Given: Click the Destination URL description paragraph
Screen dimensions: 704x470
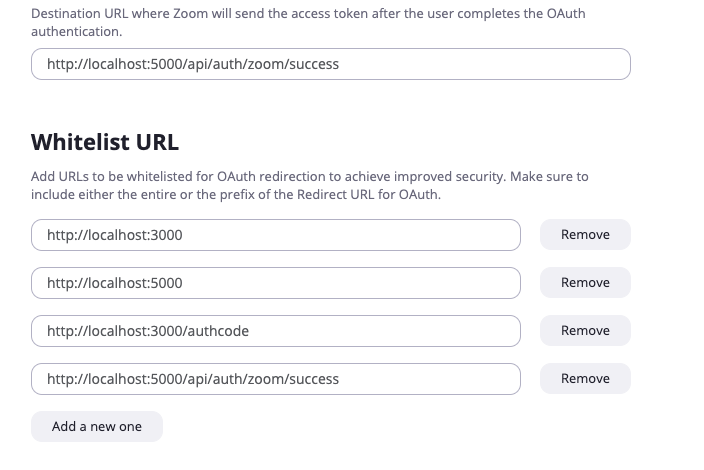Looking at the screenshot, I should pos(310,23).
